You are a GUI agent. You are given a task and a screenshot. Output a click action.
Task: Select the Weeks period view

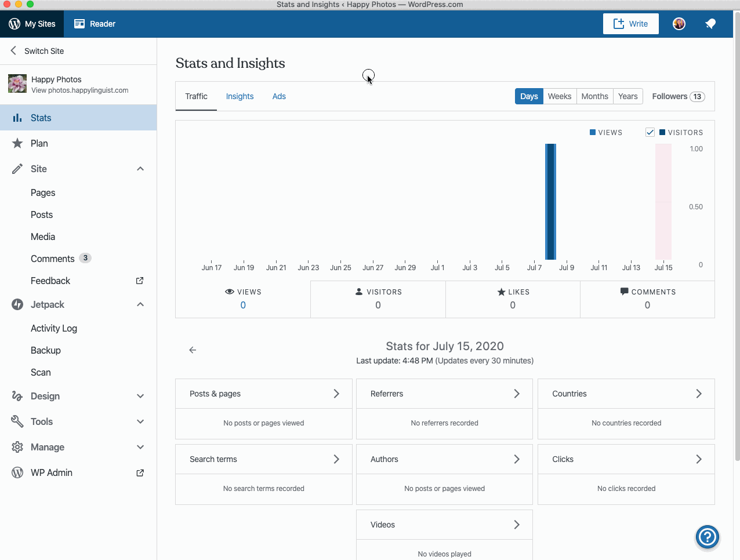(560, 96)
